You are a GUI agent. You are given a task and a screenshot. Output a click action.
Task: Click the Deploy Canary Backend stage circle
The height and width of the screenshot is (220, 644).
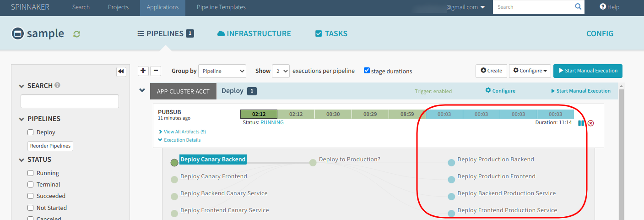coord(174,162)
